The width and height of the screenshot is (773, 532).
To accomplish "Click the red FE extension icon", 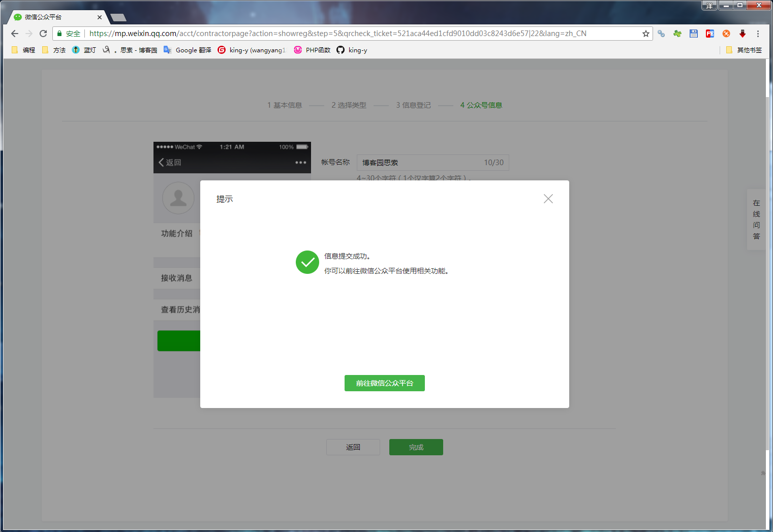I will tap(710, 34).
